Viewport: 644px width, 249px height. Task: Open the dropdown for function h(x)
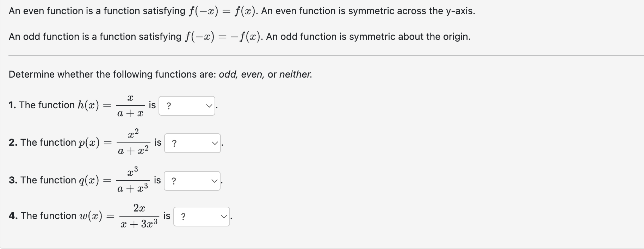coord(187,106)
